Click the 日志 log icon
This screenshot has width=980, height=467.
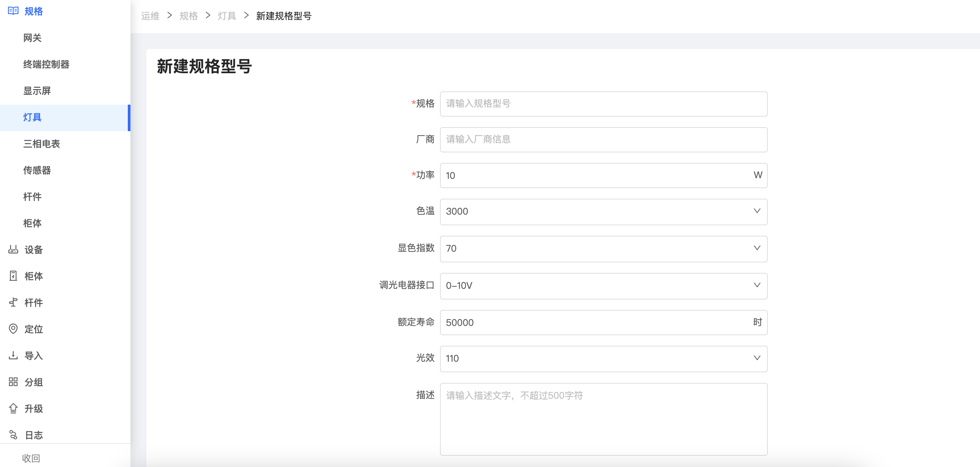(13, 435)
